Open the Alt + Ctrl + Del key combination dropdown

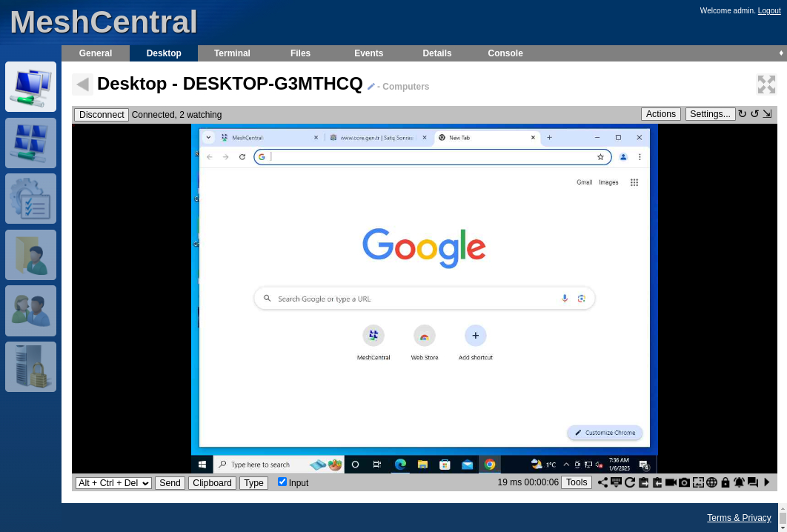click(113, 483)
